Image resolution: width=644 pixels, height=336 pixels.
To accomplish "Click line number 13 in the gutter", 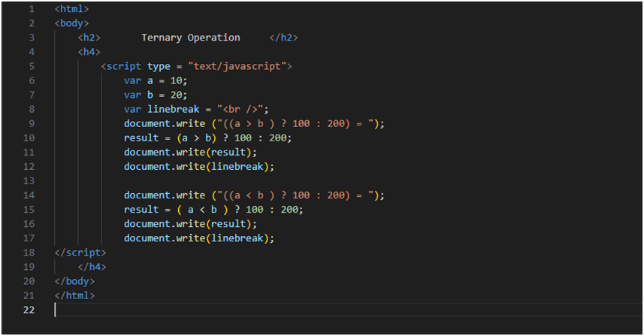I will click(x=29, y=180).
